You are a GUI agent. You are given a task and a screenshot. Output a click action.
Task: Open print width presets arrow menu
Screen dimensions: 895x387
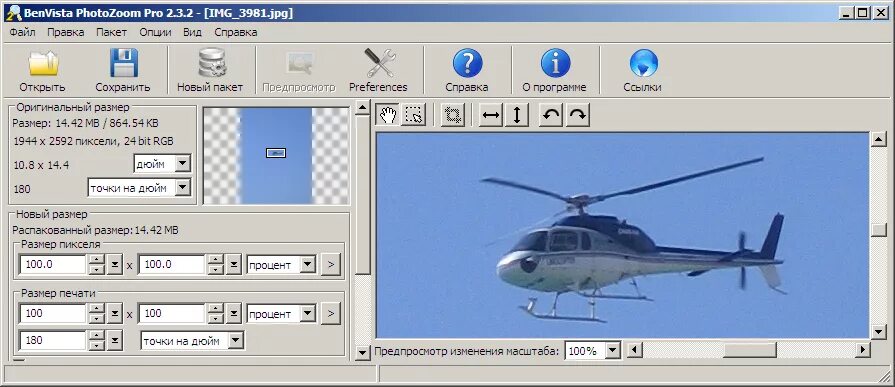tap(115, 314)
